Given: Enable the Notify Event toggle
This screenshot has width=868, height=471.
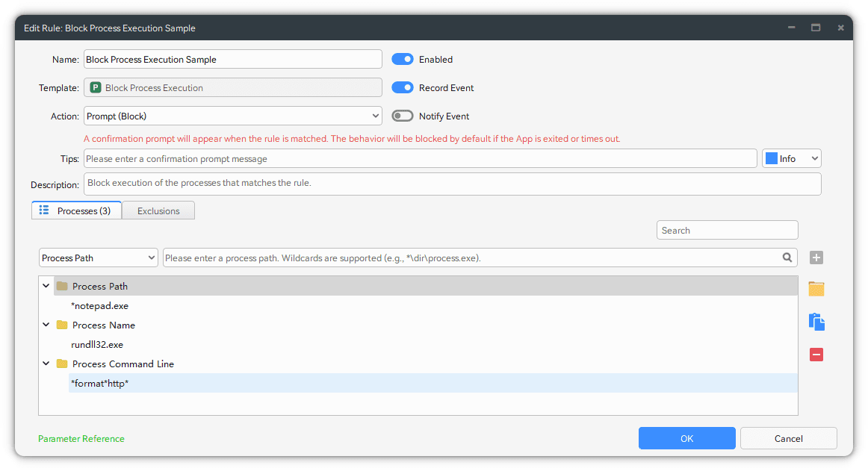Looking at the screenshot, I should [x=403, y=116].
